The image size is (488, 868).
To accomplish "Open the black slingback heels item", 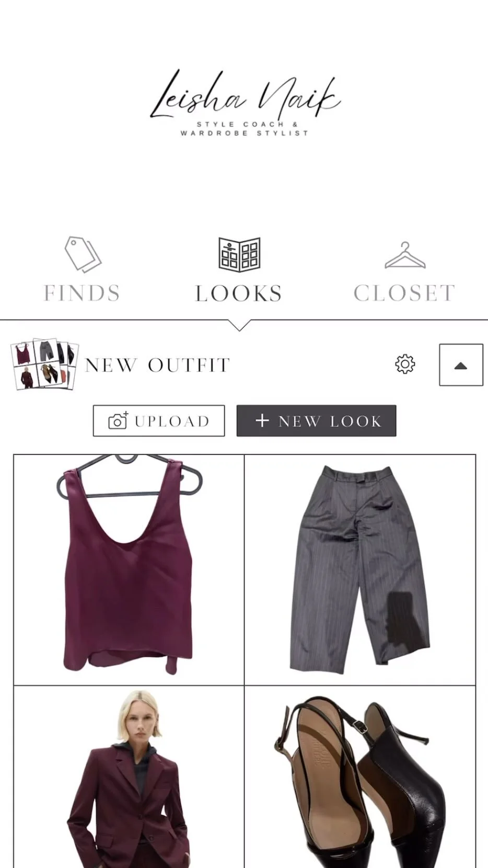I will coord(360,777).
